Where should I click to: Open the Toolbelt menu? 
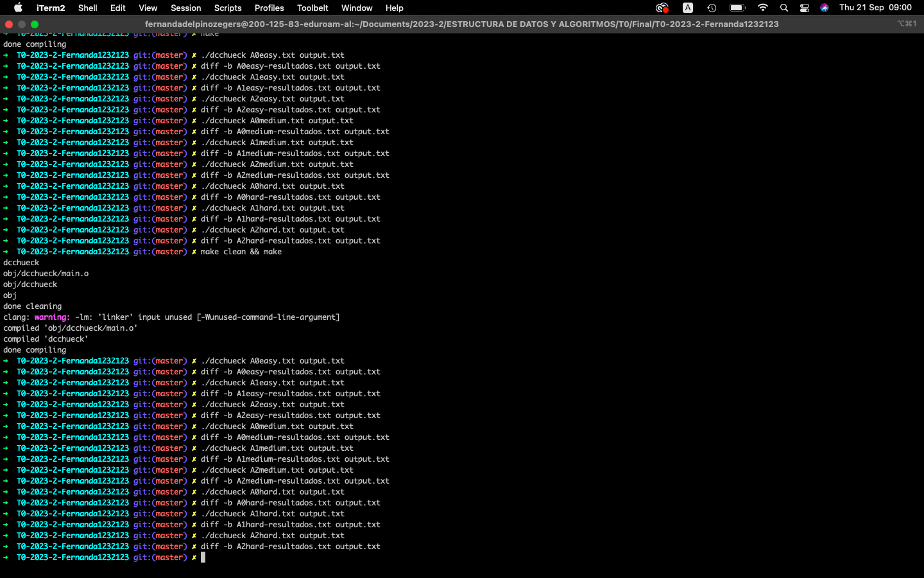click(x=312, y=8)
